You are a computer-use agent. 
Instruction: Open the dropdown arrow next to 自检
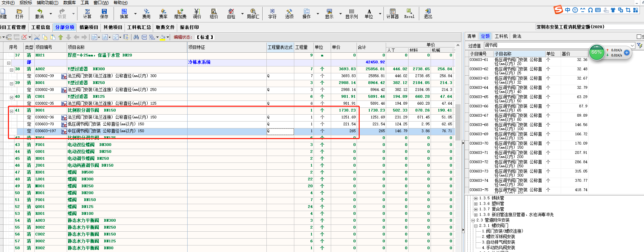(x=242, y=14)
